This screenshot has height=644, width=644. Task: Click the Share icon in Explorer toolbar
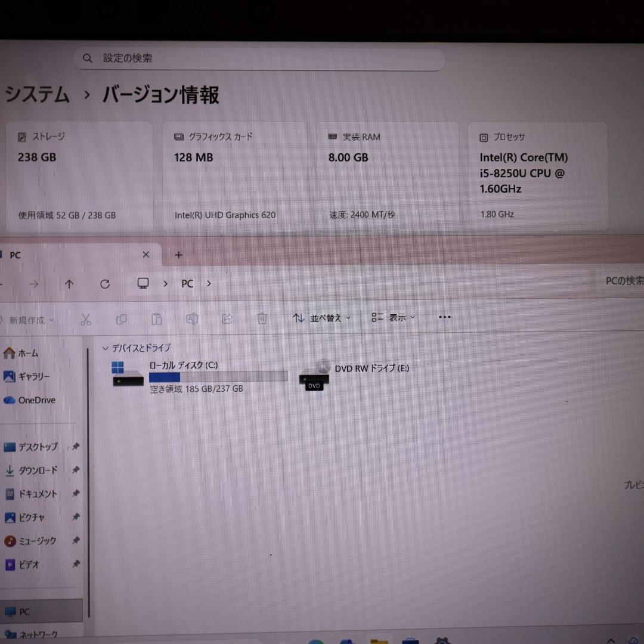pos(227,320)
